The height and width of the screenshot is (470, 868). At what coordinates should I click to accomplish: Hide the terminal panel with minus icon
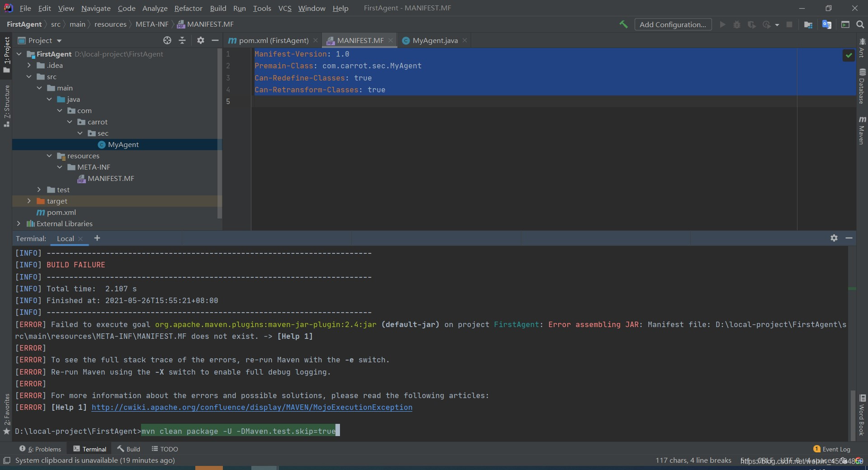[849, 238]
